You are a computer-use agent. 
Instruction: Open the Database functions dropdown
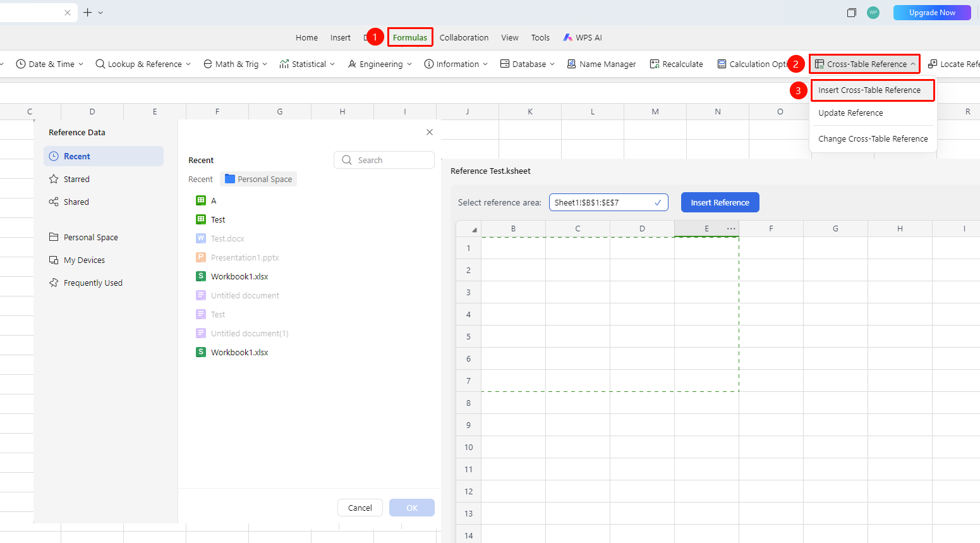click(527, 64)
